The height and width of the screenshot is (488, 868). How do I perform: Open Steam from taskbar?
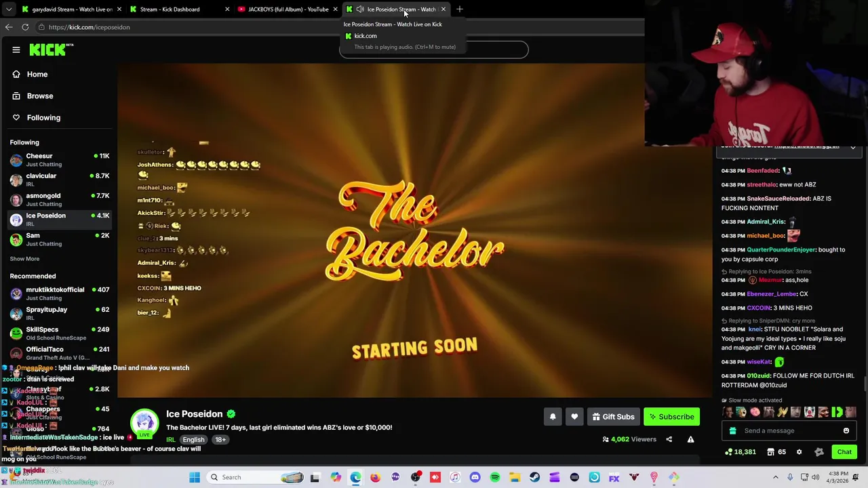tap(534, 477)
